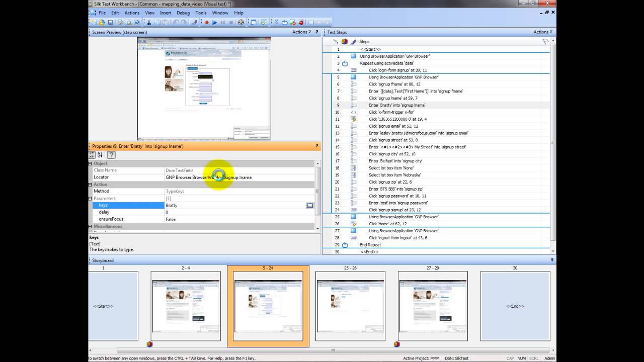Click the crosshair target icon in toolbar
The height and width of the screenshot is (362, 644).
point(241,22)
